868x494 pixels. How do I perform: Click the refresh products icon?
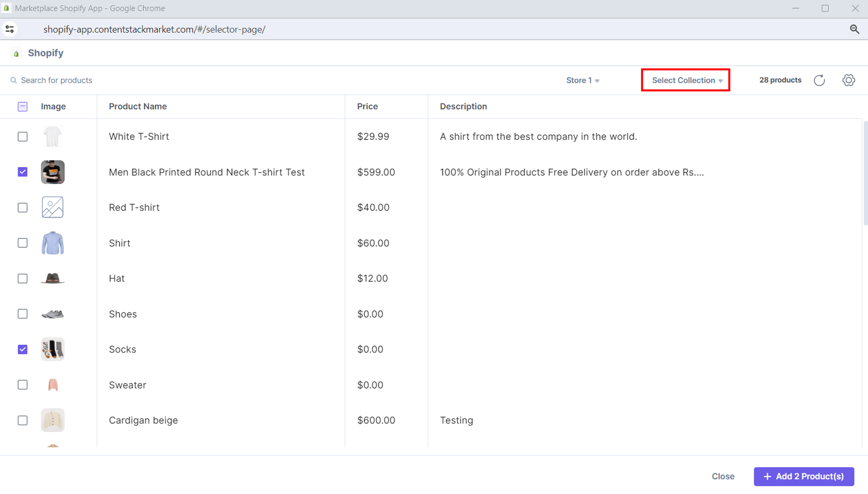click(819, 81)
